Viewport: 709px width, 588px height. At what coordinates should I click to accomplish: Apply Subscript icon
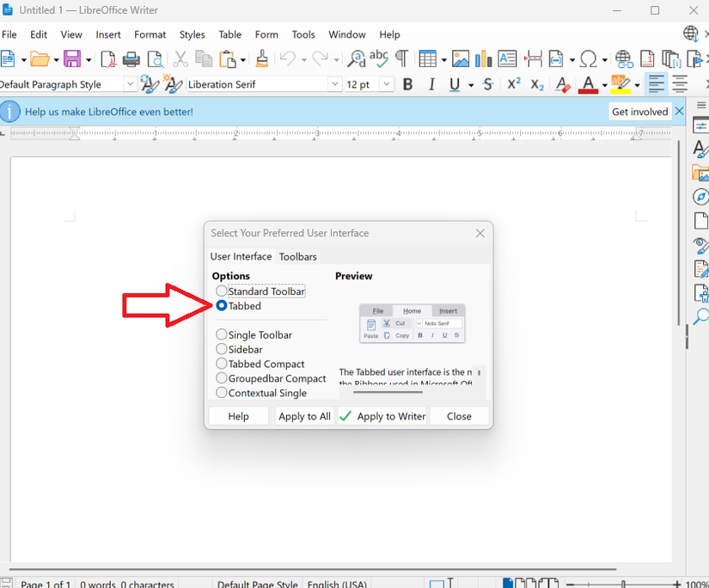point(537,84)
